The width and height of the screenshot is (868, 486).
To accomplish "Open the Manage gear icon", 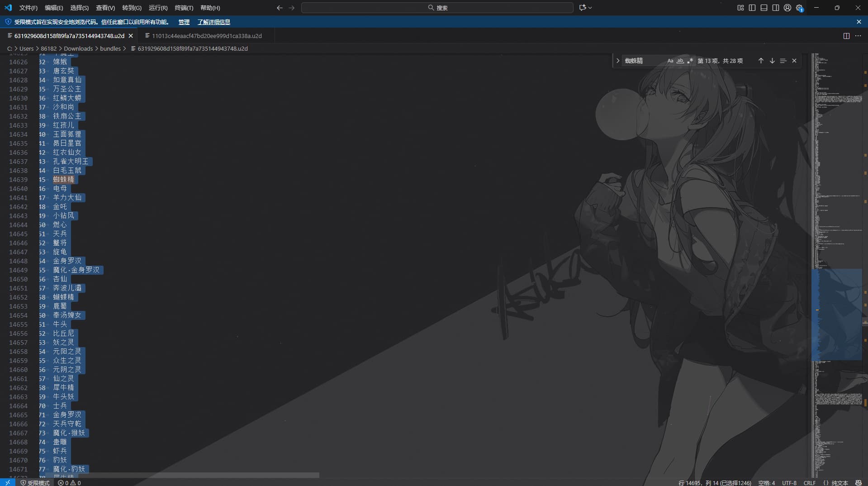I will point(799,8).
